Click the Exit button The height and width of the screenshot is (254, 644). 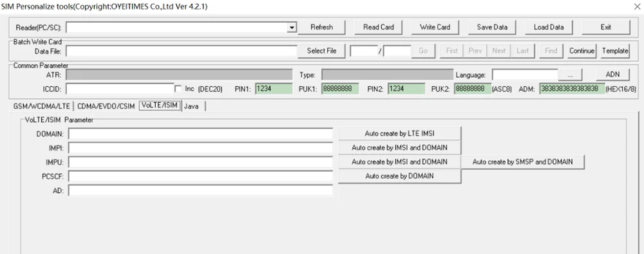click(x=606, y=27)
